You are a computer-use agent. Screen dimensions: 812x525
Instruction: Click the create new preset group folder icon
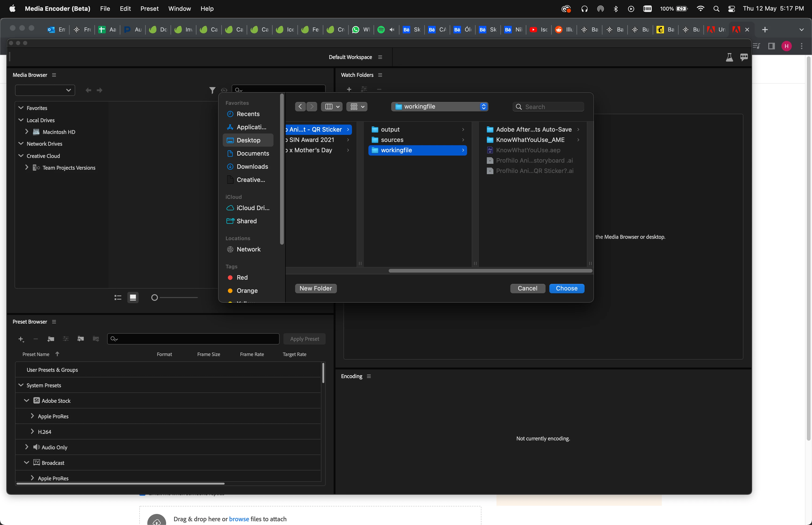[51, 339]
